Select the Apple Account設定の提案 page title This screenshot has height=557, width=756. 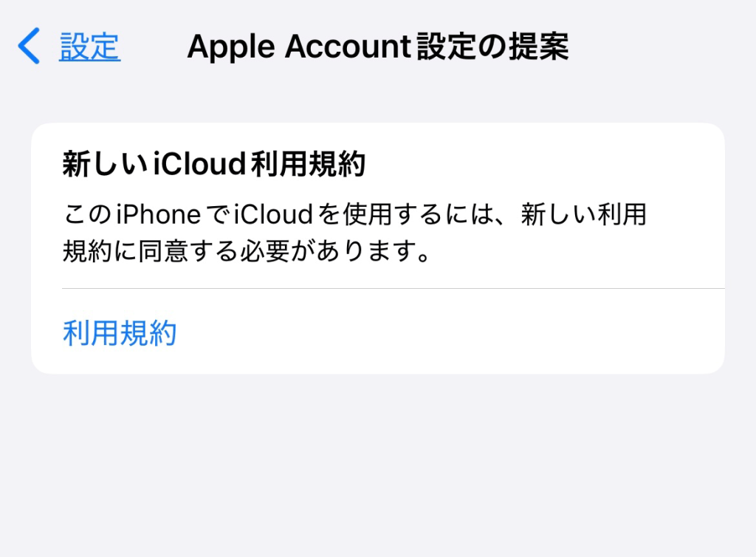[x=378, y=47]
